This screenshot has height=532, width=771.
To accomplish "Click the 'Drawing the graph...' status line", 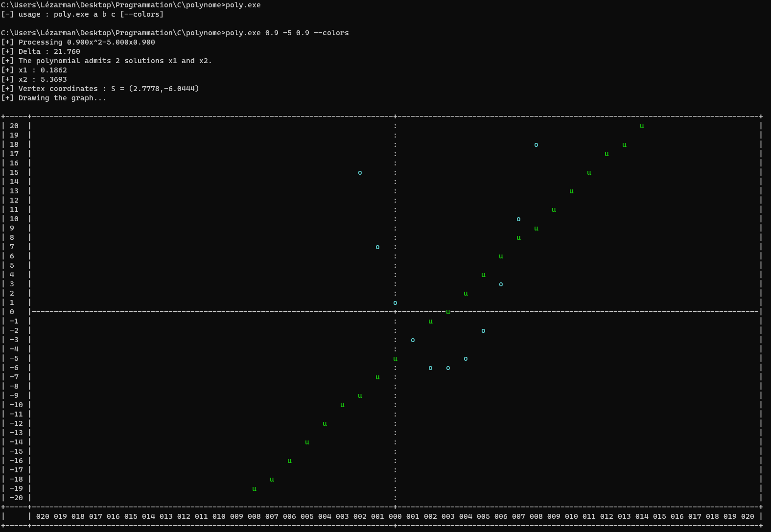I will [62, 98].
